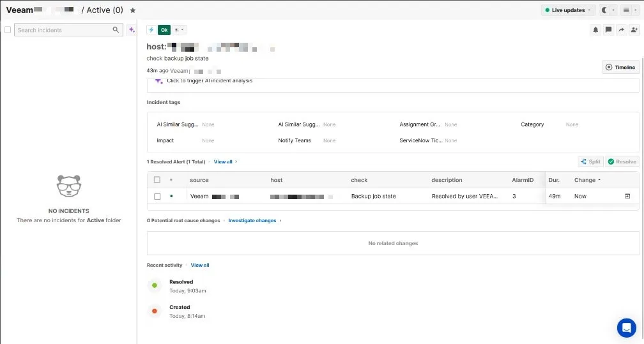
Task: Tick the select-all incidents checkbox
Action: pos(8,30)
